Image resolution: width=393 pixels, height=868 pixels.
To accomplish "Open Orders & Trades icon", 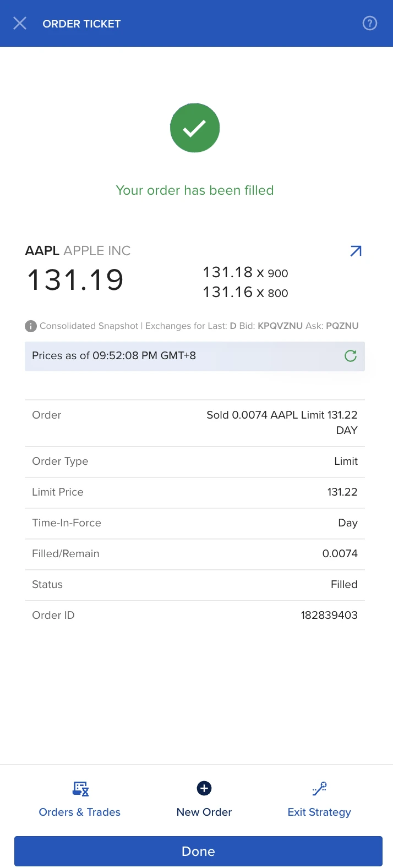I will coord(80,789).
